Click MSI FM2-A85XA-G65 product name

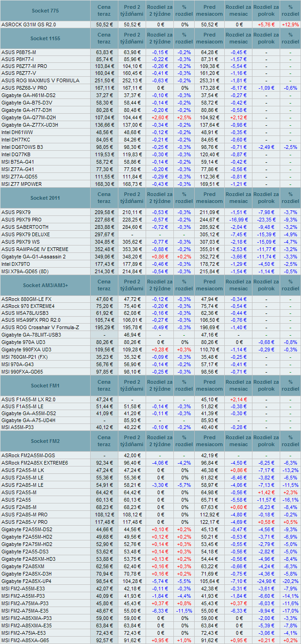26,640
